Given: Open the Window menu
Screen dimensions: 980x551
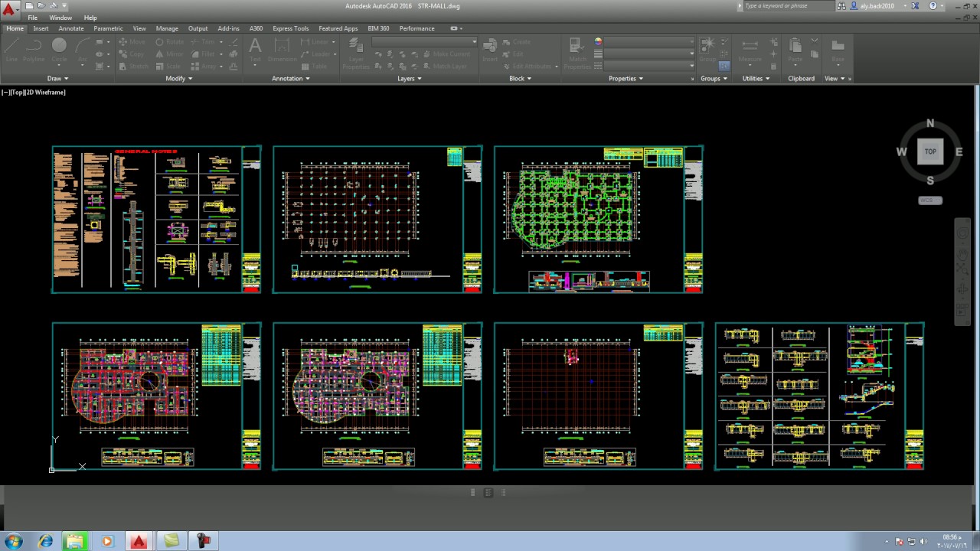Looking at the screenshot, I should (60, 18).
